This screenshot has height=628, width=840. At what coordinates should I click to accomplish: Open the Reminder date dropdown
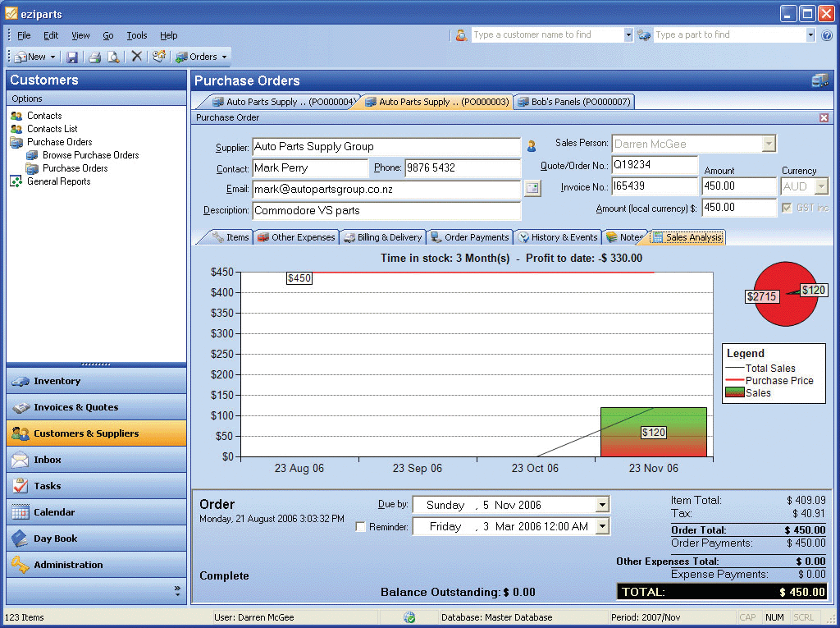602,527
